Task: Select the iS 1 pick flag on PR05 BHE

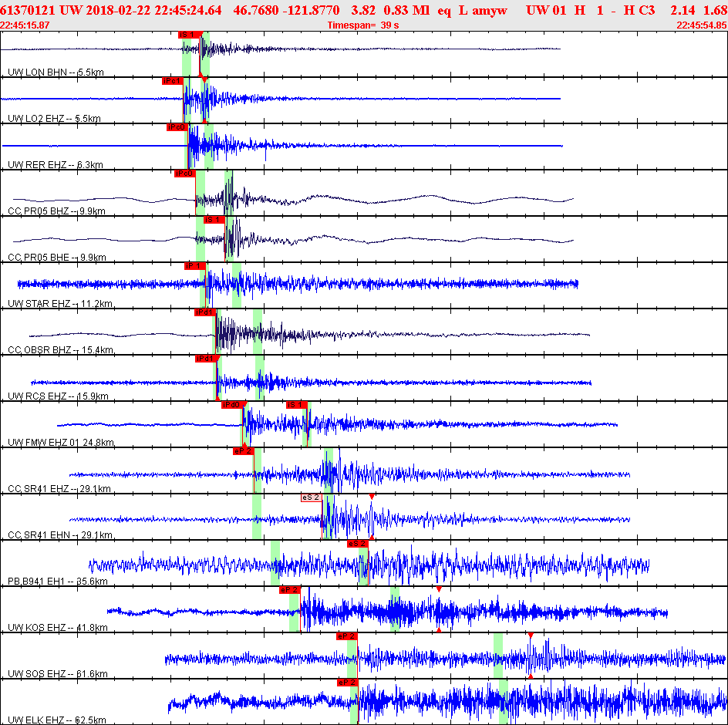Action: [214, 220]
